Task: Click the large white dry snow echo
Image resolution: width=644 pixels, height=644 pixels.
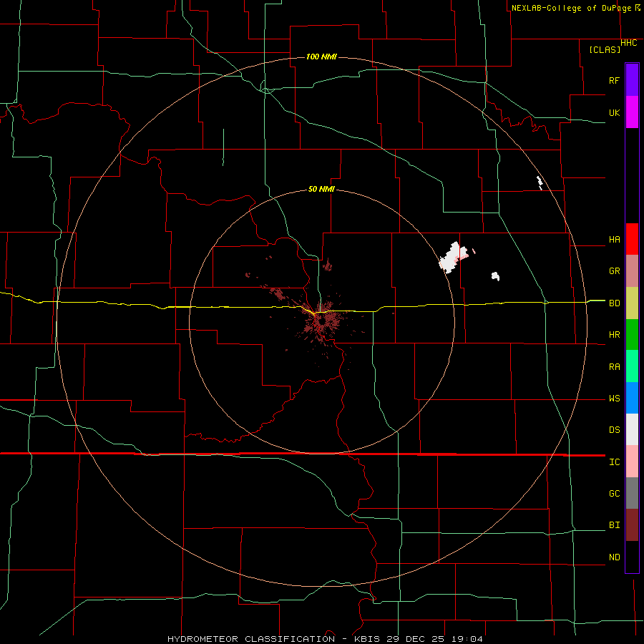Action: pyautogui.click(x=451, y=258)
